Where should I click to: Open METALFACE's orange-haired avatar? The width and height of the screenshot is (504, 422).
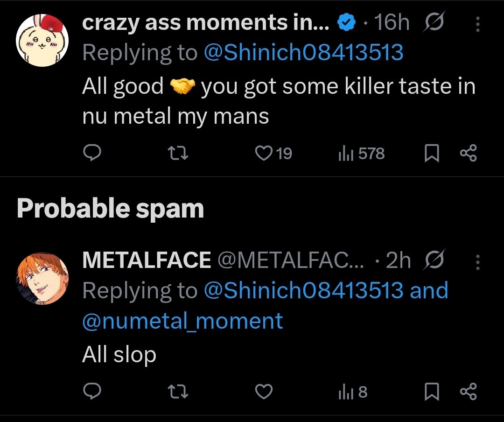(x=42, y=279)
